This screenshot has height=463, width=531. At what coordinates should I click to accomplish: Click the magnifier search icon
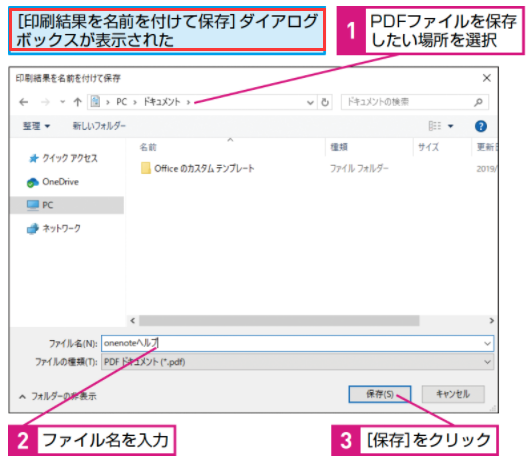coord(478,102)
